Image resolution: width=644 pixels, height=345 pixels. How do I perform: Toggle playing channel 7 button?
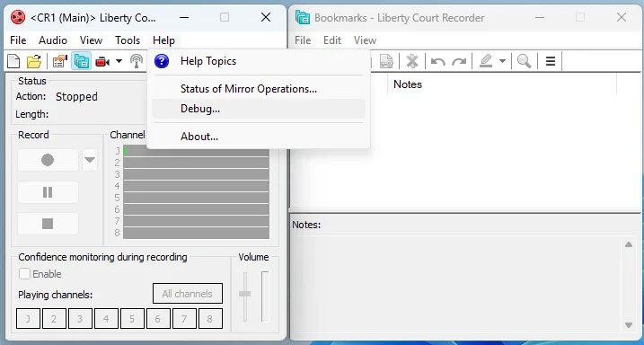pyautogui.click(x=184, y=319)
